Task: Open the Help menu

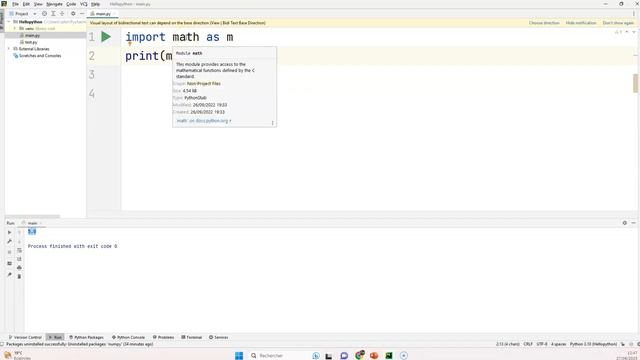Action: click(96, 4)
